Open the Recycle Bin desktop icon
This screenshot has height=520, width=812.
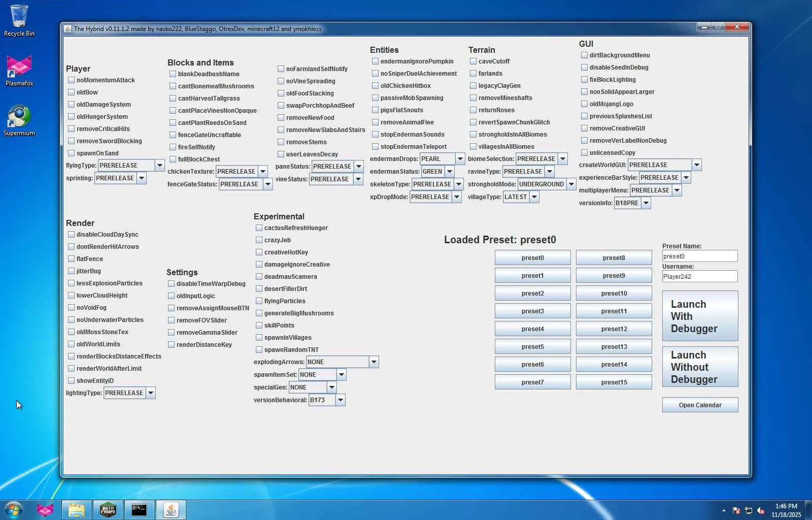click(19, 20)
